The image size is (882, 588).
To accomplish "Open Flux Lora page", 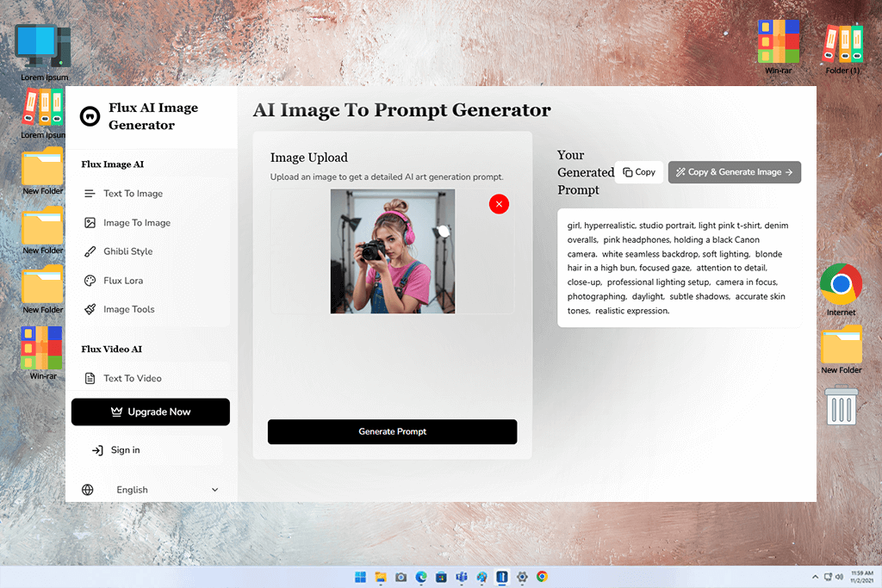I will (123, 281).
